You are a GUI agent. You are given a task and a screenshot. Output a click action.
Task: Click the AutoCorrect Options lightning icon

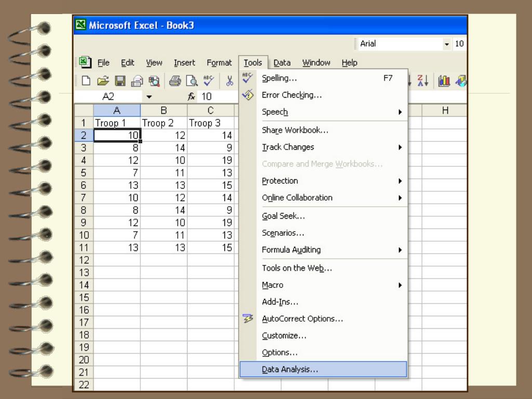coord(248,318)
